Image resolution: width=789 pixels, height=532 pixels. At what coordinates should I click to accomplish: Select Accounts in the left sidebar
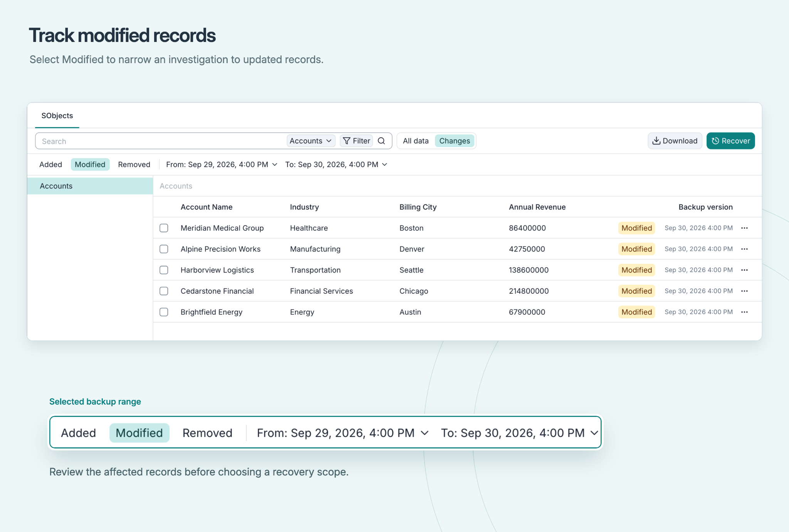[x=90, y=186]
